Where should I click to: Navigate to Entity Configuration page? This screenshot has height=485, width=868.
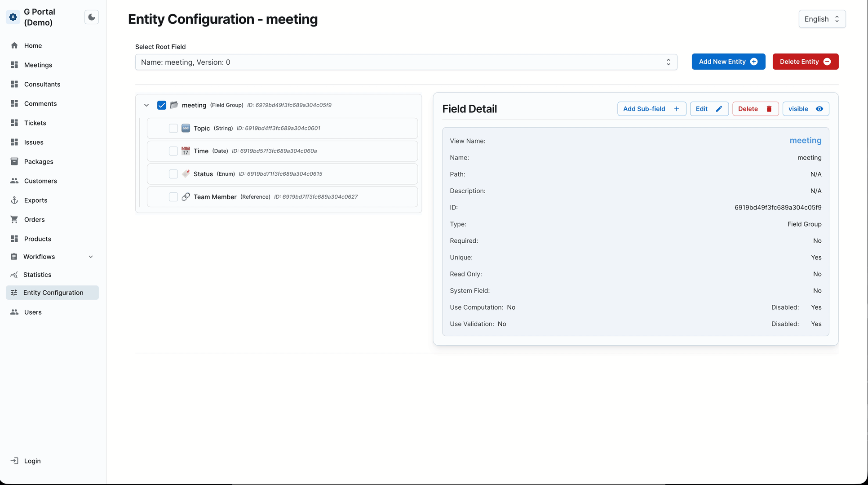[x=53, y=292]
